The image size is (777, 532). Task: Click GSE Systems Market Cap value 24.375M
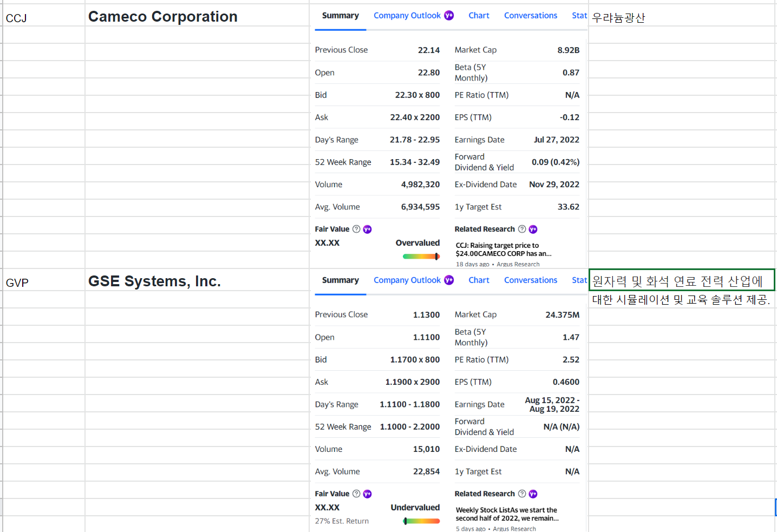pyautogui.click(x=563, y=314)
